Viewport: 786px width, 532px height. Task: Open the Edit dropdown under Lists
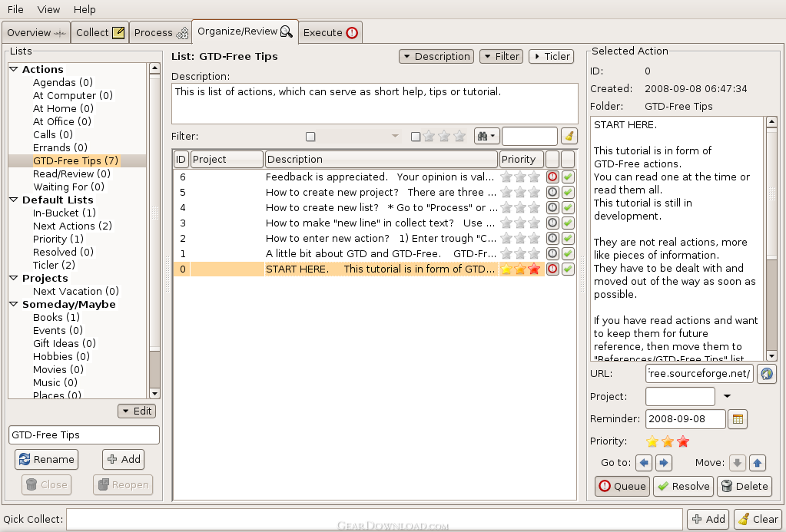[x=137, y=411]
